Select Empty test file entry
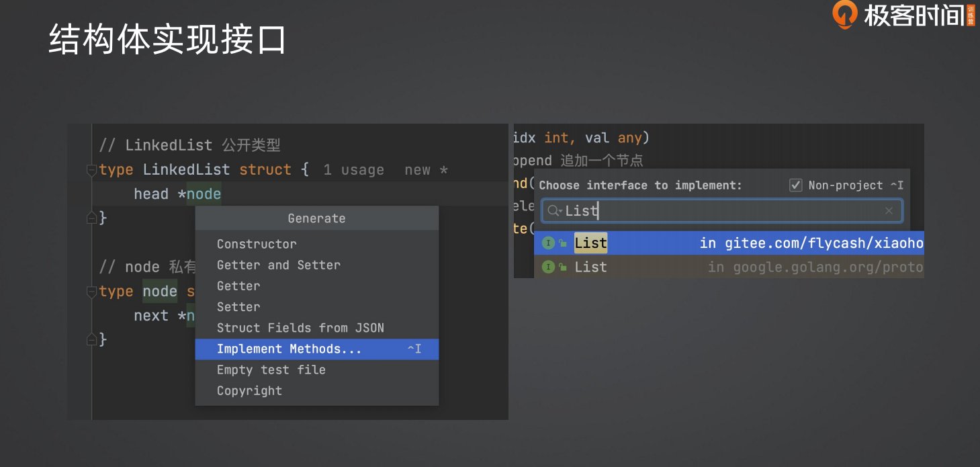980x467 pixels. [x=317, y=370]
